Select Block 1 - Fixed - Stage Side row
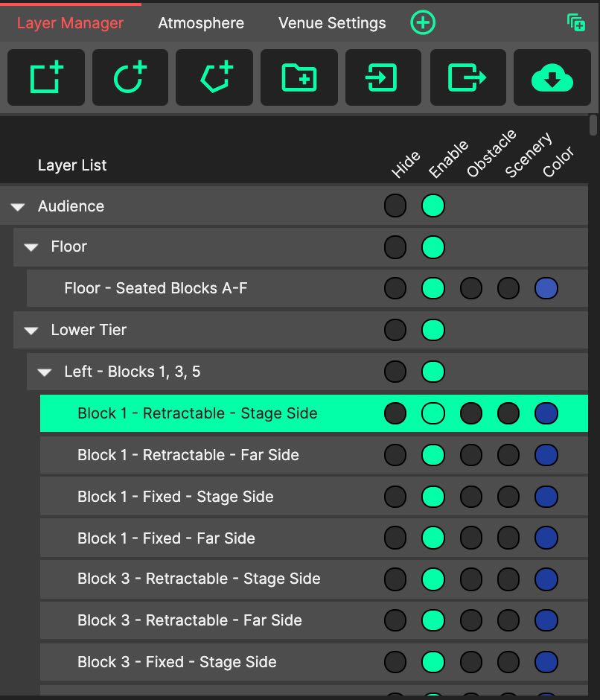The width and height of the screenshot is (600, 700). (x=314, y=497)
